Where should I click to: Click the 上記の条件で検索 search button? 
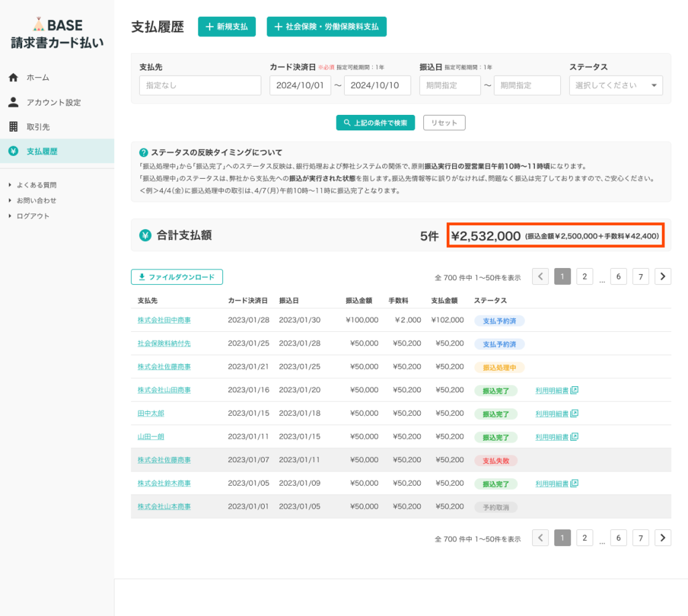376,123
